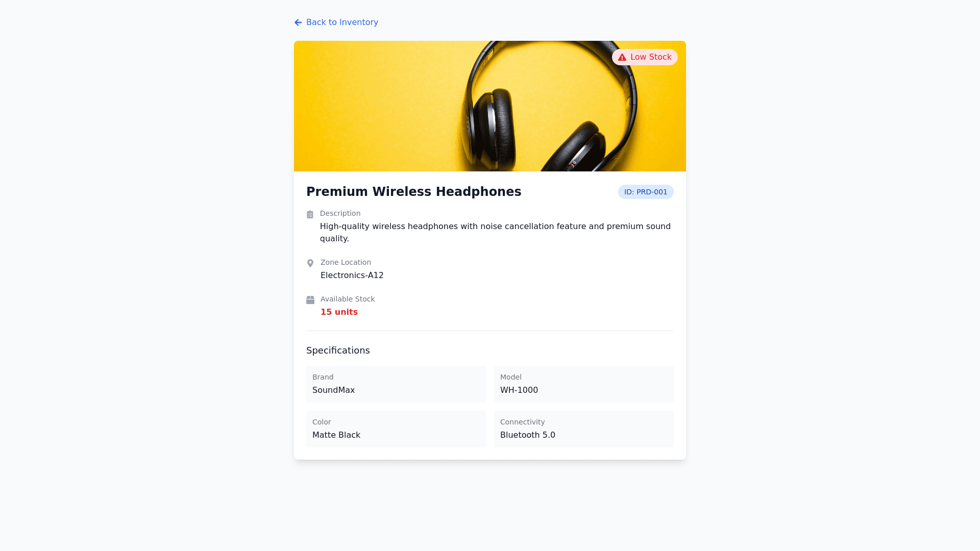Click the Low Stock badge

(645, 57)
